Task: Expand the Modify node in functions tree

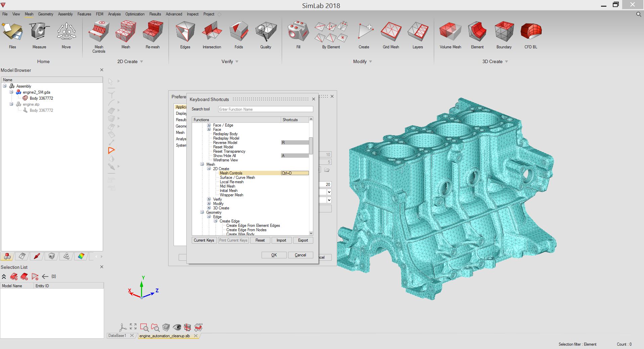Action: 209,203
